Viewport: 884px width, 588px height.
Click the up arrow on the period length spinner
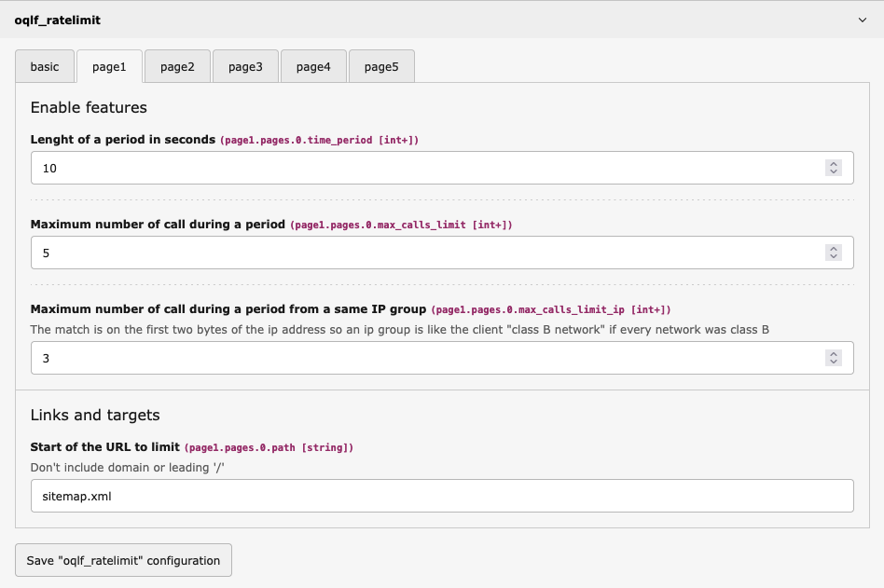coord(835,163)
